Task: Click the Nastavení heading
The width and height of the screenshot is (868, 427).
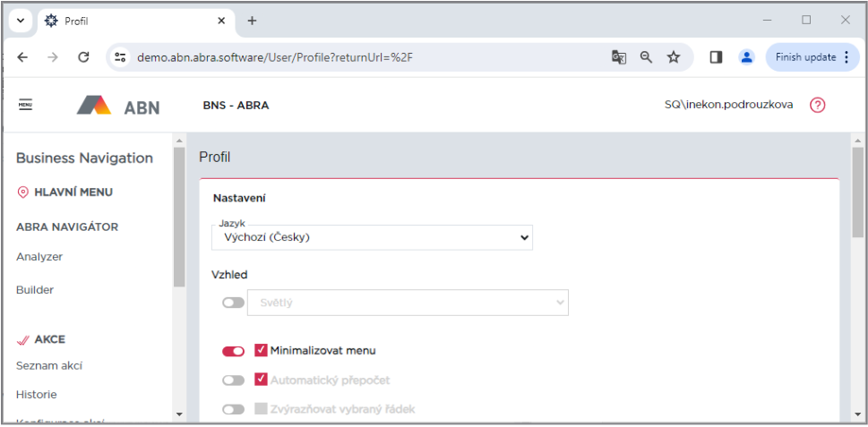Action: tap(239, 199)
